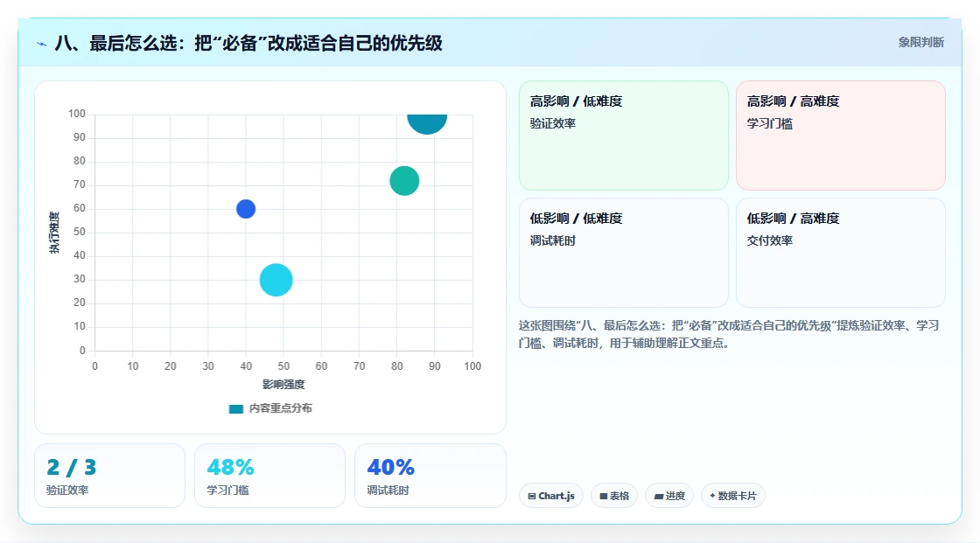Open the 低影响 / 高难度 quadrant card
Screen dimensions: 980x543
point(841,253)
